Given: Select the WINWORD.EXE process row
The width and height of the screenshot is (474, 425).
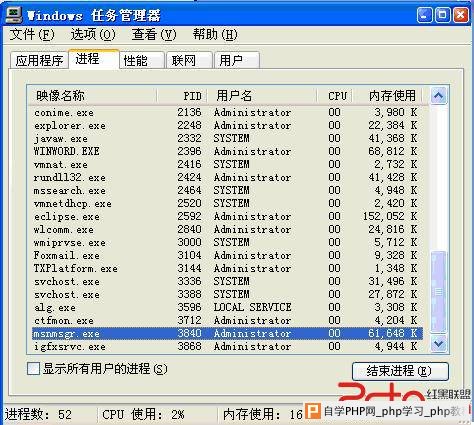Looking at the screenshot, I should (227, 151).
